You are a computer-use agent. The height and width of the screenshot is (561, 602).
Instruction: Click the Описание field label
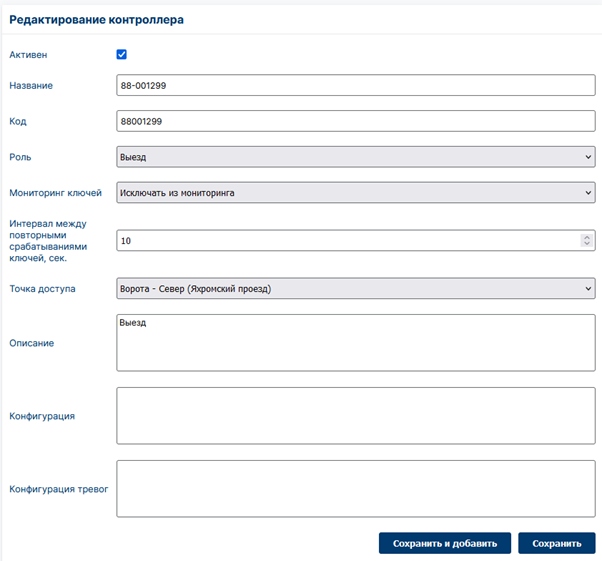[31, 343]
